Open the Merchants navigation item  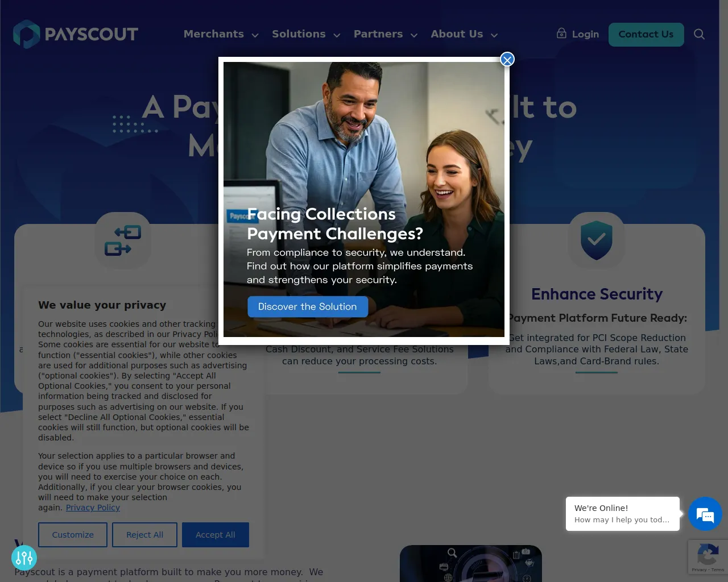tap(214, 34)
